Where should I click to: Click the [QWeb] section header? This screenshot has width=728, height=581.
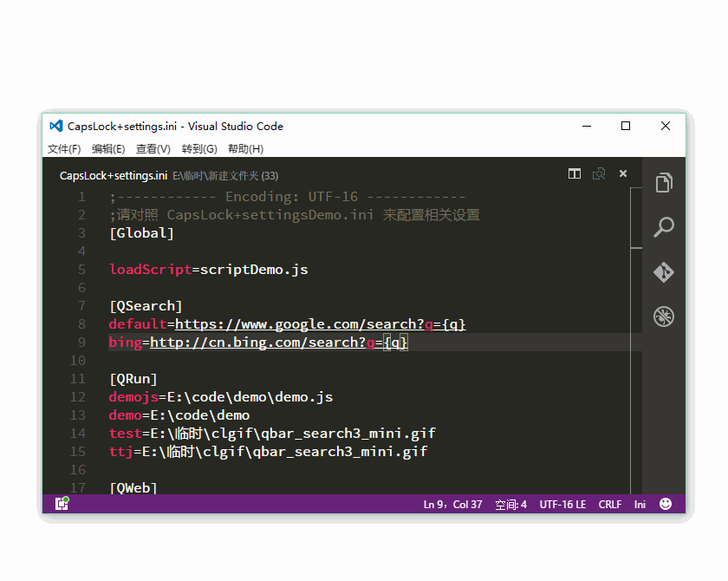pyautogui.click(x=133, y=487)
